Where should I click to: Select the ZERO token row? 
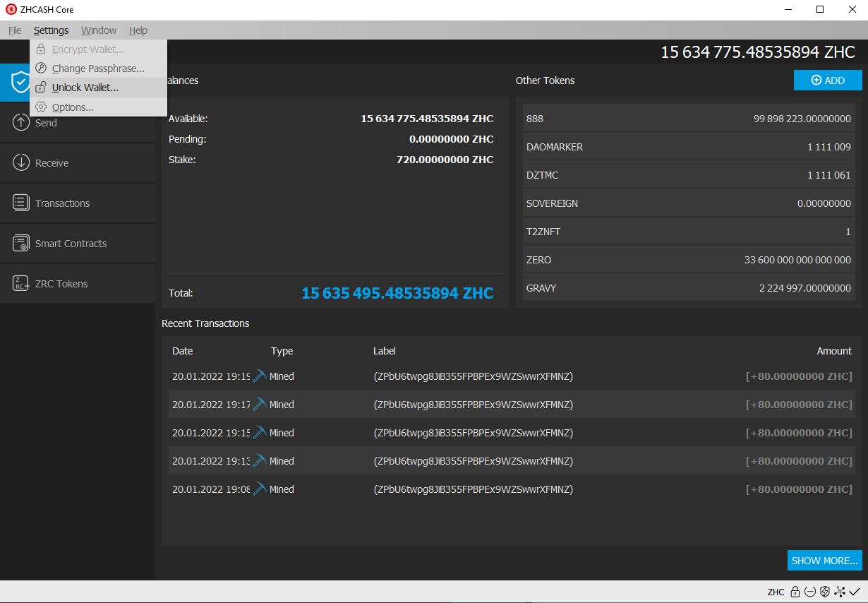coord(689,260)
